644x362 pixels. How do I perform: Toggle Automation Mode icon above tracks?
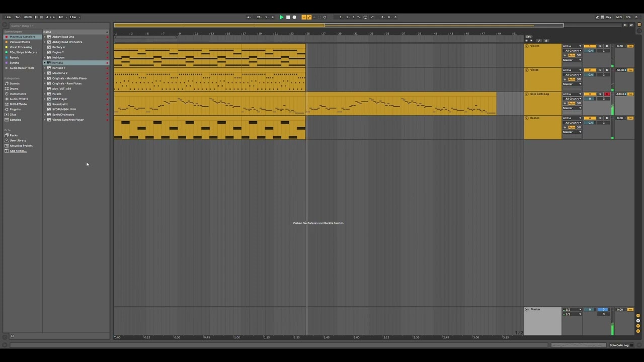click(538, 41)
